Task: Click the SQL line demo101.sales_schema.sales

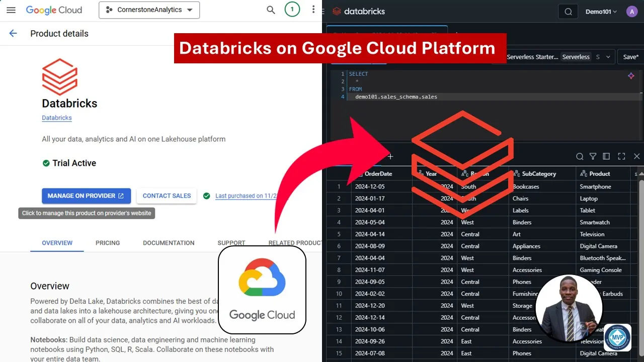Action: pyautogui.click(x=396, y=97)
